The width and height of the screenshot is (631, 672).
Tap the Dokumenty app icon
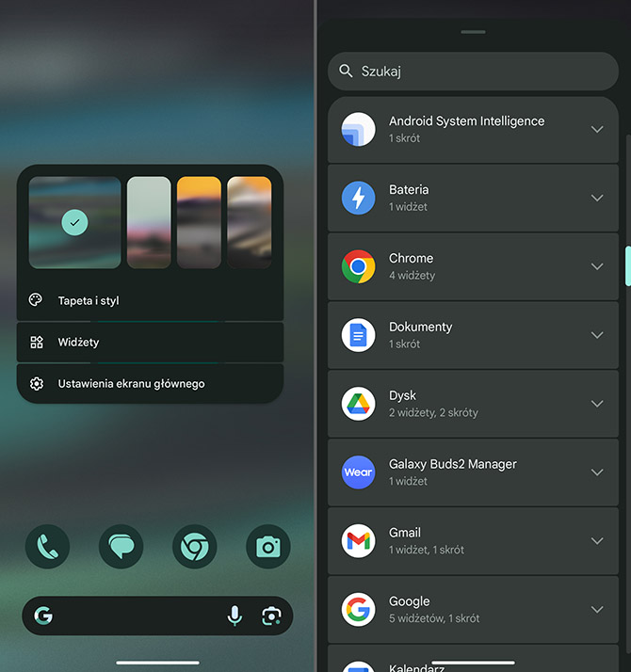click(358, 335)
